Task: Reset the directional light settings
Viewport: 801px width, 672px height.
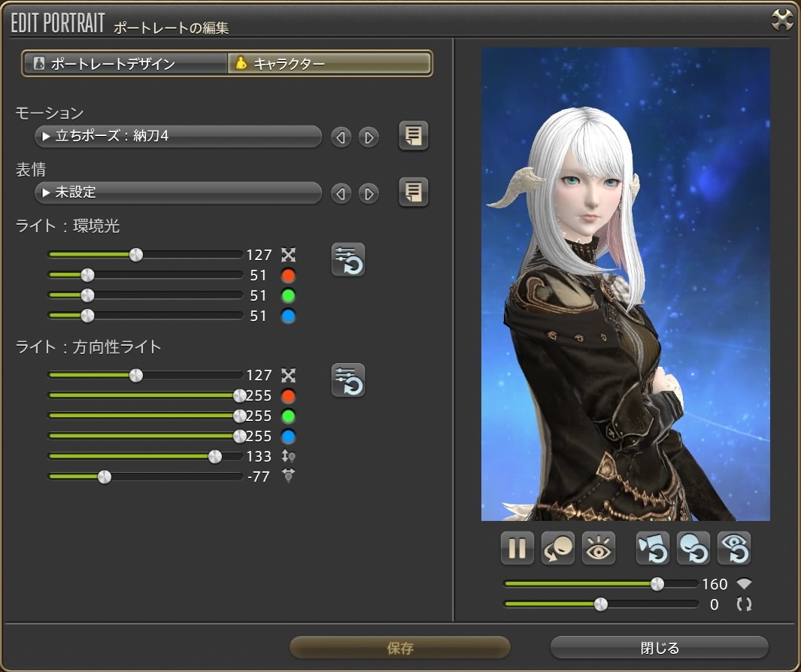Action: [x=348, y=380]
